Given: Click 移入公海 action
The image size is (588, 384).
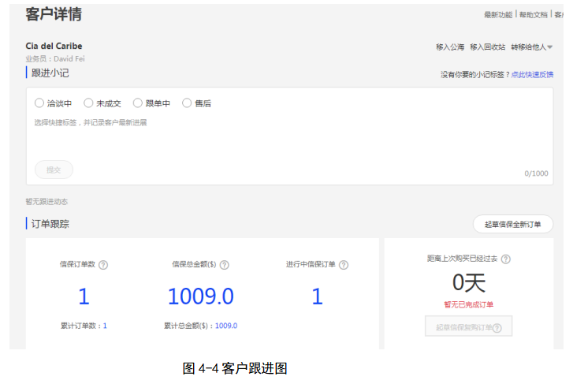Looking at the screenshot, I should point(450,47).
